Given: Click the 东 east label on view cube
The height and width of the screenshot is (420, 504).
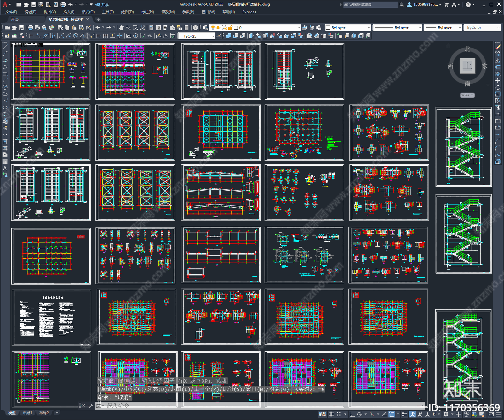Looking at the screenshot, I should pyautogui.click(x=484, y=66).
